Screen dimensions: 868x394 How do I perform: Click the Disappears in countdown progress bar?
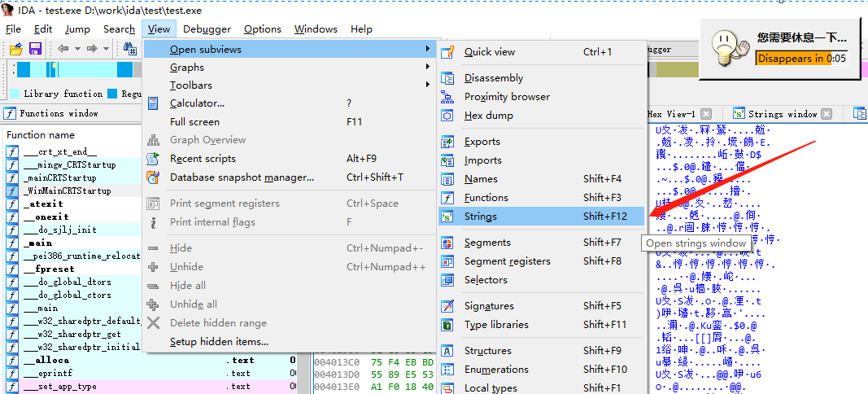801,58
